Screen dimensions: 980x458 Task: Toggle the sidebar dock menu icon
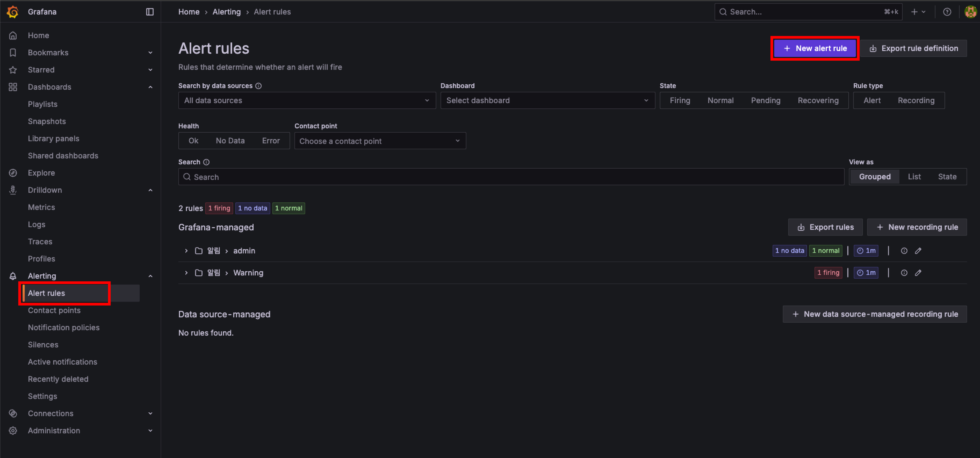[x=150, y=12]
